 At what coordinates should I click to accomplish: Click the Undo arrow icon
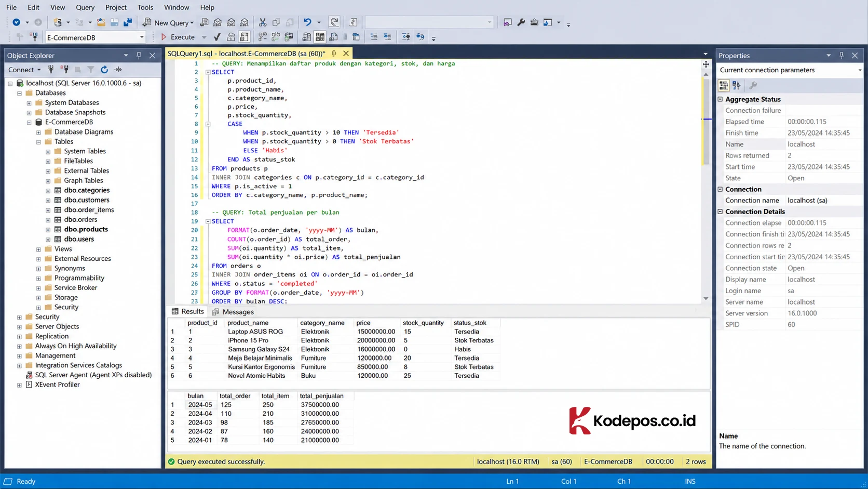point(307,22)
